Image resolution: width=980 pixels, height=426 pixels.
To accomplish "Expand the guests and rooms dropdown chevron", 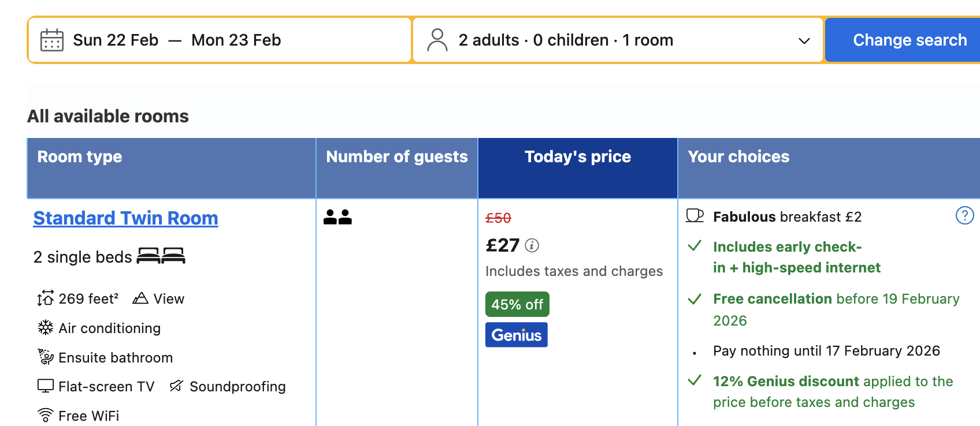I will point(804,40).
